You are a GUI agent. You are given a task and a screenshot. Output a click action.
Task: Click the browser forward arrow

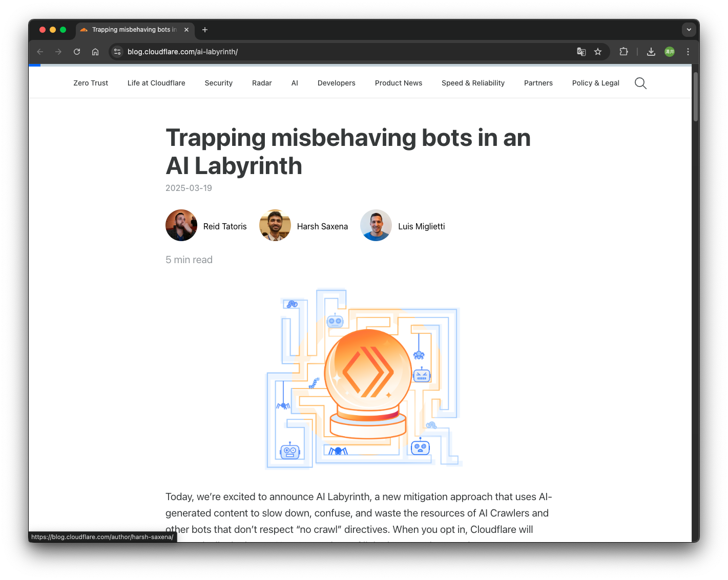coord(58,52)
